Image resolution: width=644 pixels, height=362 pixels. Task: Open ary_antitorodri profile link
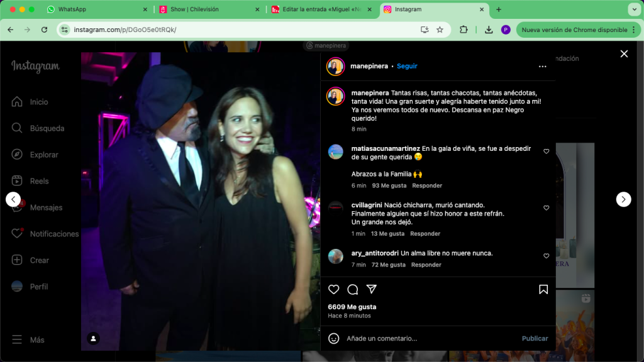tap(375, 253)
